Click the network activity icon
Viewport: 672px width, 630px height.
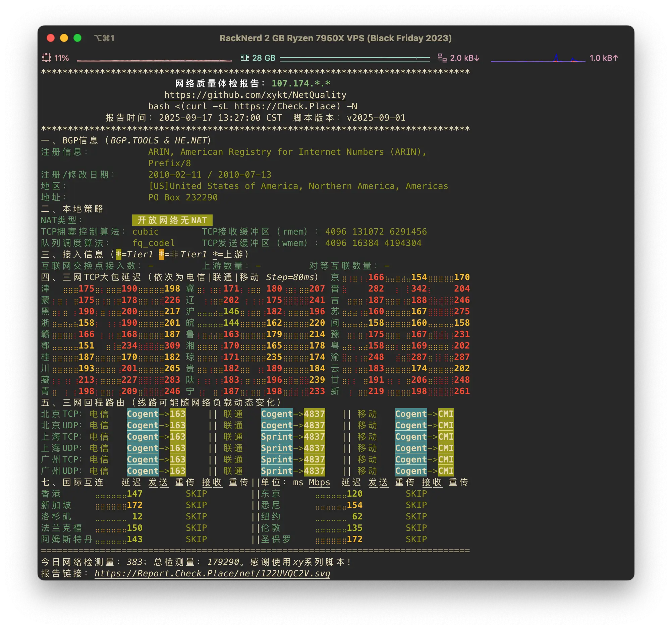click(x=442, y=58)
